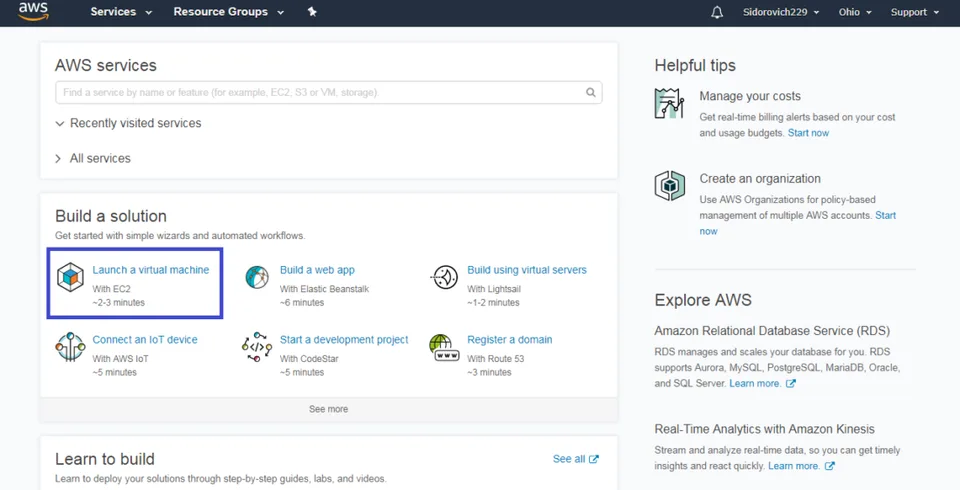Click Amazon Relational Database Service (RDS) heading
The image size is (960, 490).
pyautogui.click(x=772, y=331)
